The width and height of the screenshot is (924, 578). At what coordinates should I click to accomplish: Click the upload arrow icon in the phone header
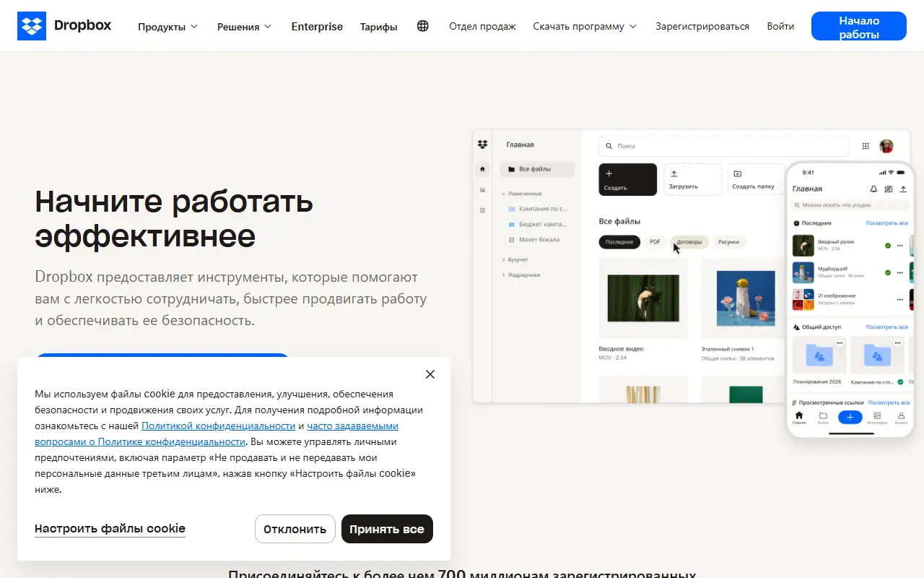(902, 189)
